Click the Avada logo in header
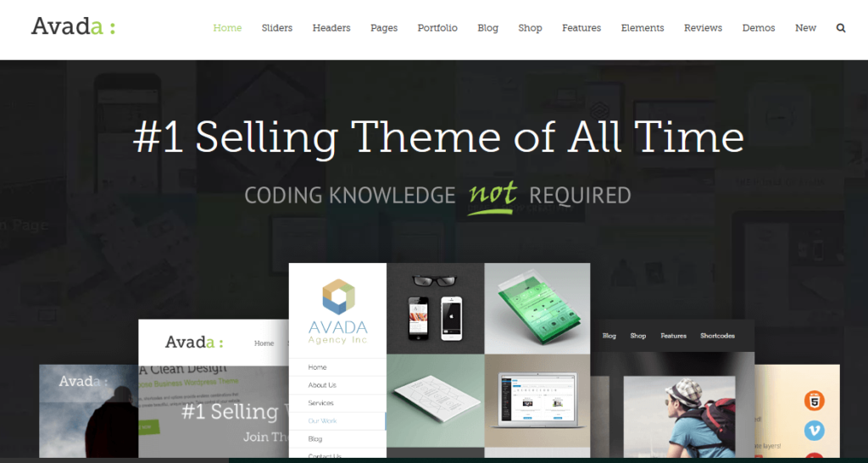Screen dimensions: 868x463 pos(73,26)
